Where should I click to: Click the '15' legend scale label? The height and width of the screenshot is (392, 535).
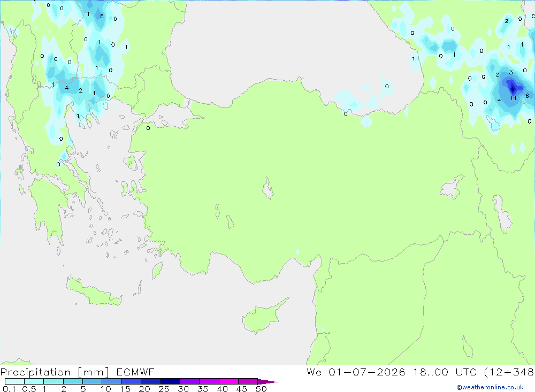point(125,389)
